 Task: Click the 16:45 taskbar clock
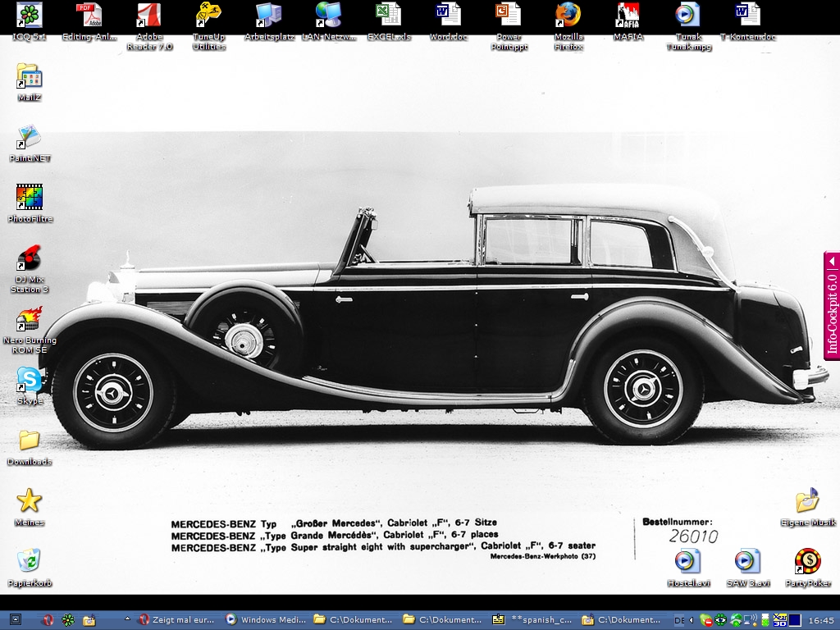820,620
